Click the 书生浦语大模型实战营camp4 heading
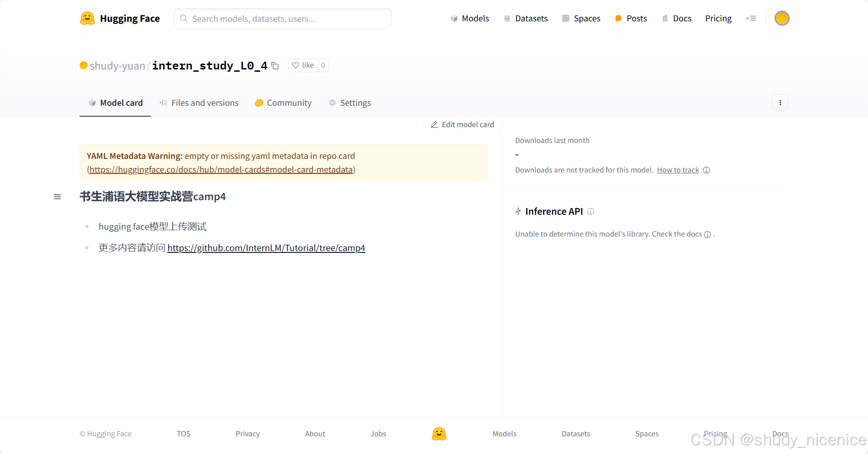Image resolution: width=868 pixels, height=454 pixels. pos(153,197)
